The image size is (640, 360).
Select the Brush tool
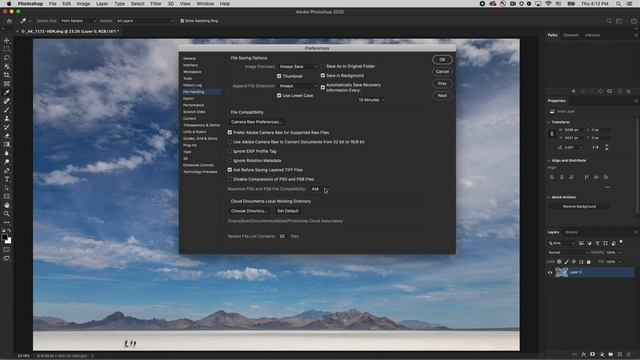click(x=7, y=109)
